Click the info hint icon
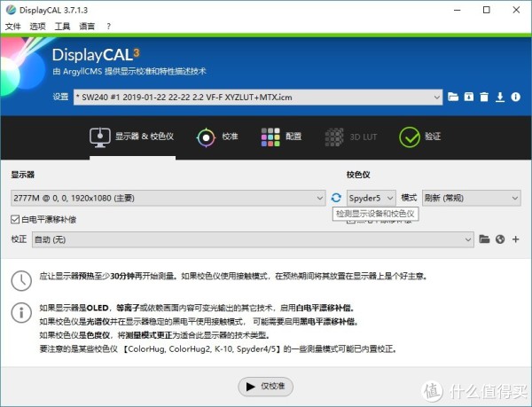Screen dimensions: 532x407 pyautogui.click(x=21, y=313)
